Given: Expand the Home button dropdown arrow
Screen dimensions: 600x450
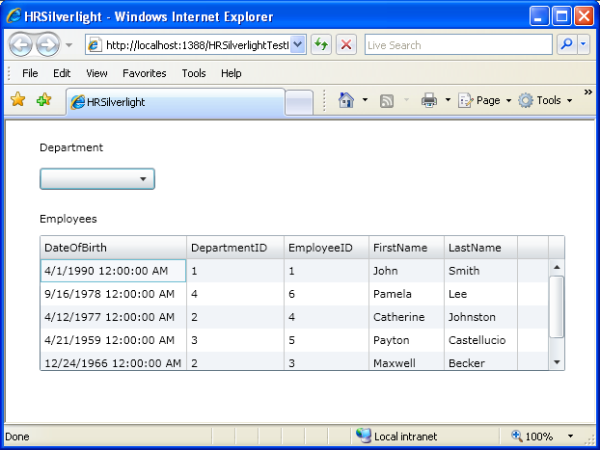Looking at the screenshot, I should [x=365, y=100].
